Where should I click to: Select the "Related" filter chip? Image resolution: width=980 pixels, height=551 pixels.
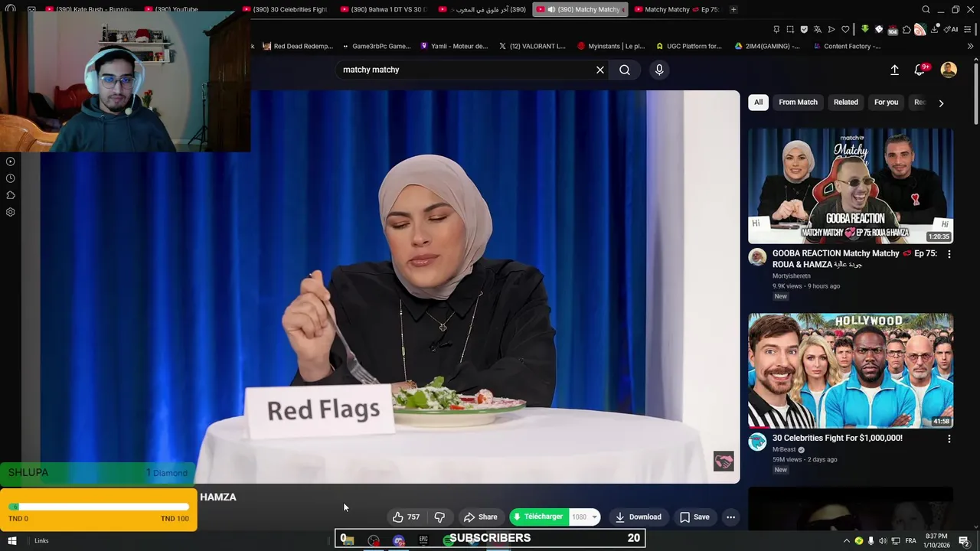pos(846,102)
